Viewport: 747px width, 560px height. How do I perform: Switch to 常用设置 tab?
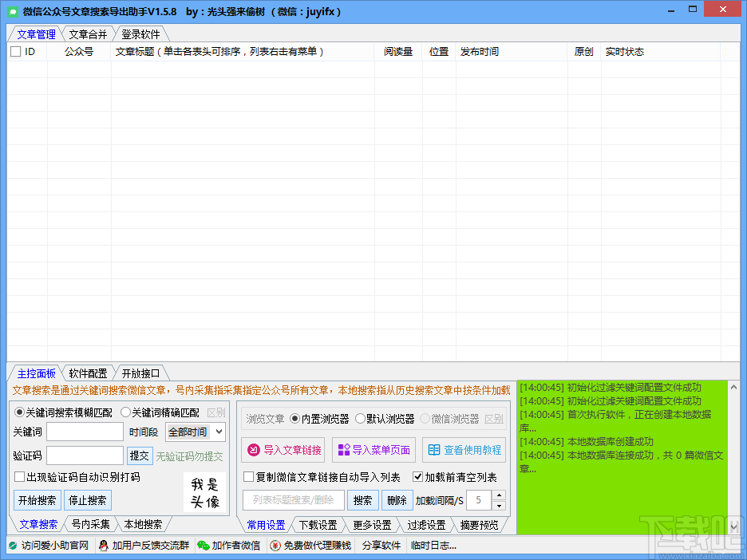pyautogui.click(x=266, y=525)
